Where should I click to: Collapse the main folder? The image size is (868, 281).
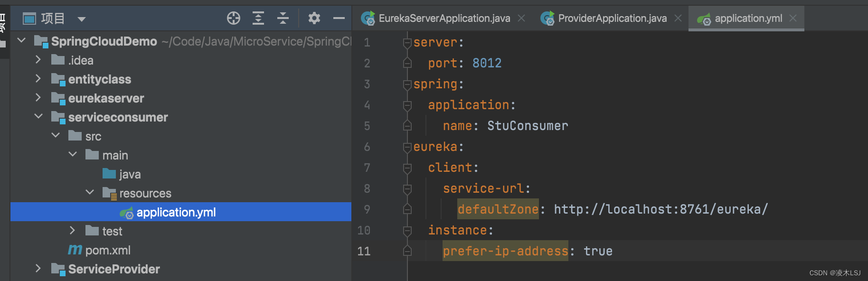(73, 154)
